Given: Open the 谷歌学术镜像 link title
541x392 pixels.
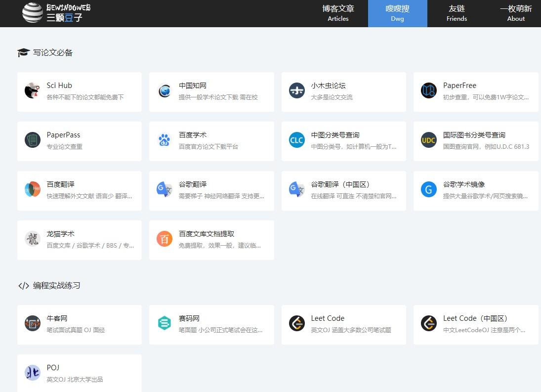Looking at the screenshot, I should point(464,184).
